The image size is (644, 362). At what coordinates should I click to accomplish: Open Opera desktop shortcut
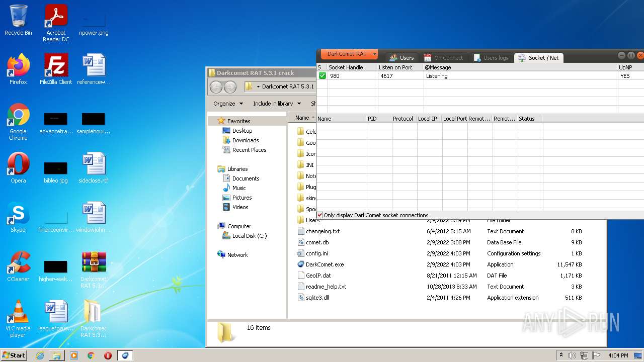[x=18, y=168]
